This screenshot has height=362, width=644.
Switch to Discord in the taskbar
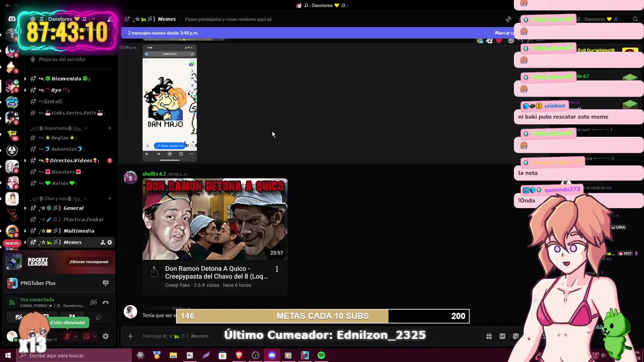(x=272, y=355)
